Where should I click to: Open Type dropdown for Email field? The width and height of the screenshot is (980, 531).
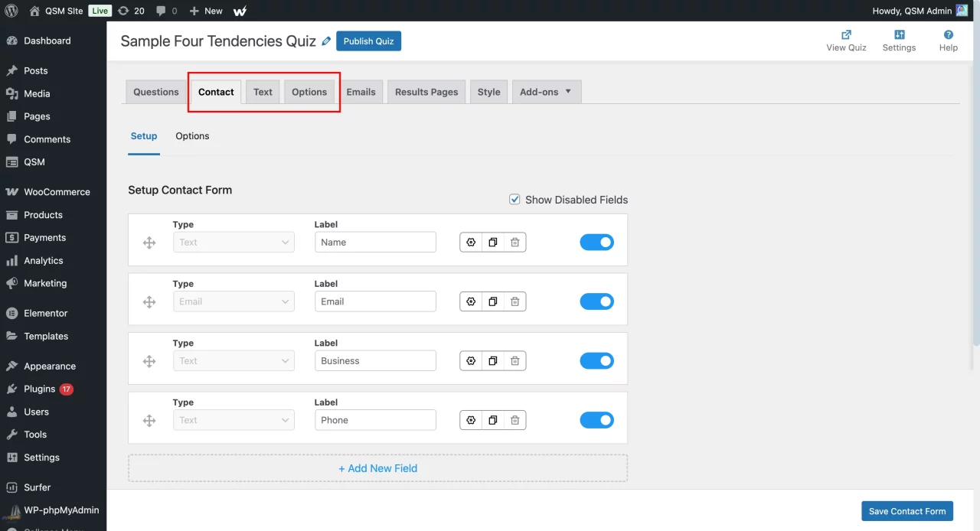(x=234, y=301)
